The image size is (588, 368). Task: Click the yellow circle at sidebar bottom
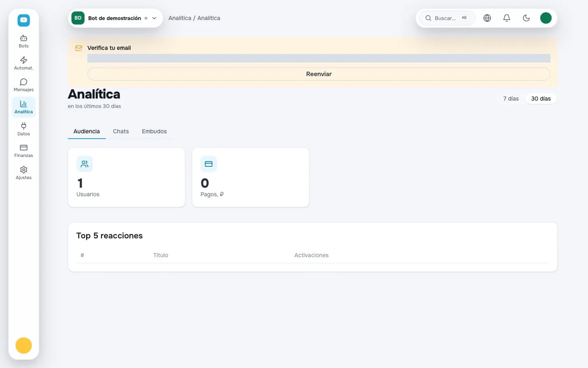pyautogui.click(x=24, y=346)
